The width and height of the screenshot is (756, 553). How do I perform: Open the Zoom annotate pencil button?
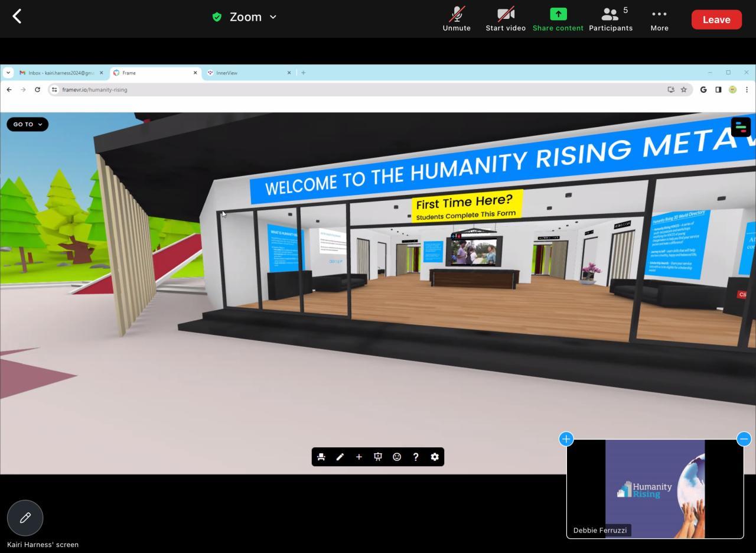pyautogui.click(x=25, y=518)
